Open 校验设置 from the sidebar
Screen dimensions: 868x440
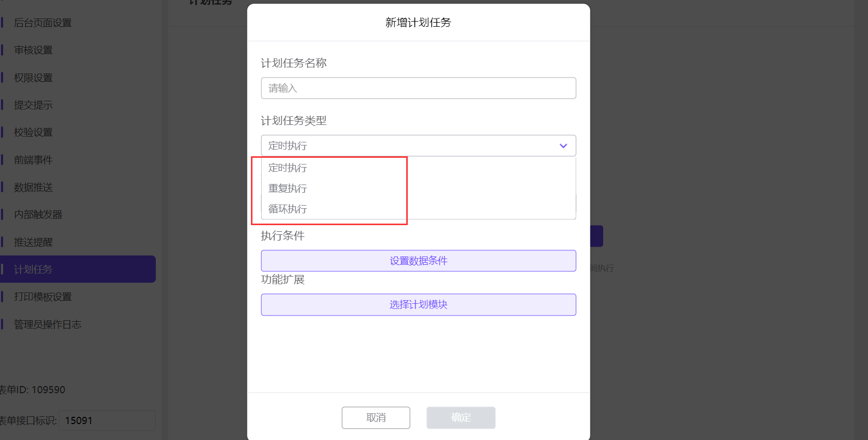click(33, 133)
